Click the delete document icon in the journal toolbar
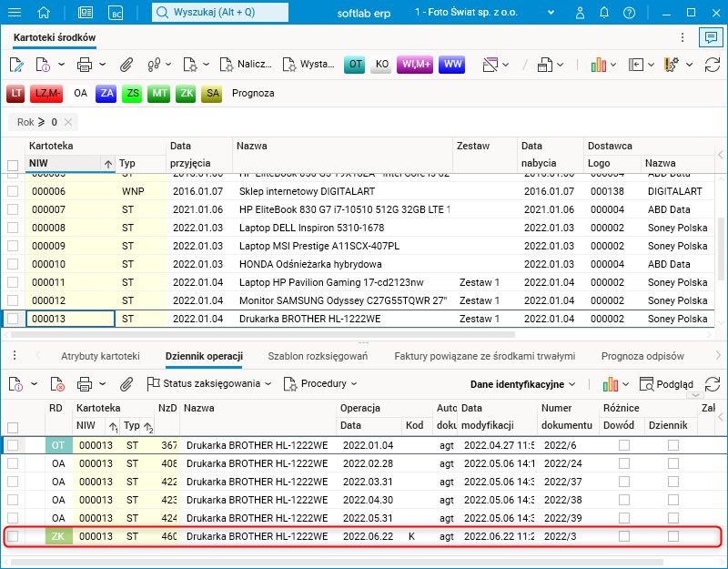 pyautogui.click(x=56, y=384)
